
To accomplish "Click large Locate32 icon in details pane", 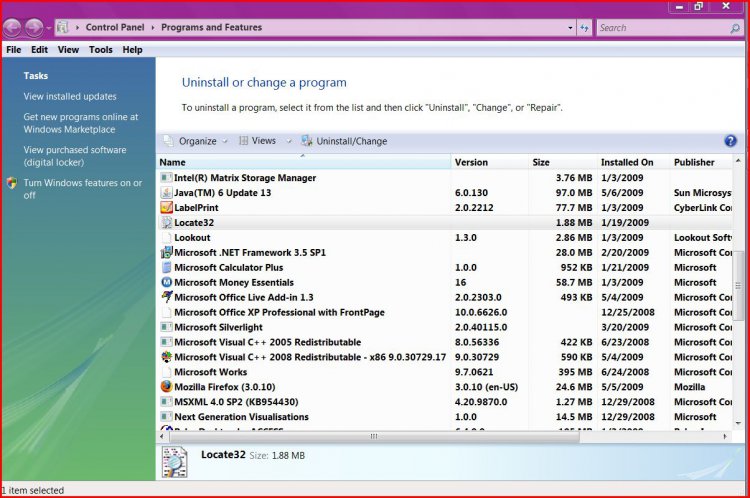I will click(x=174, y=462).
